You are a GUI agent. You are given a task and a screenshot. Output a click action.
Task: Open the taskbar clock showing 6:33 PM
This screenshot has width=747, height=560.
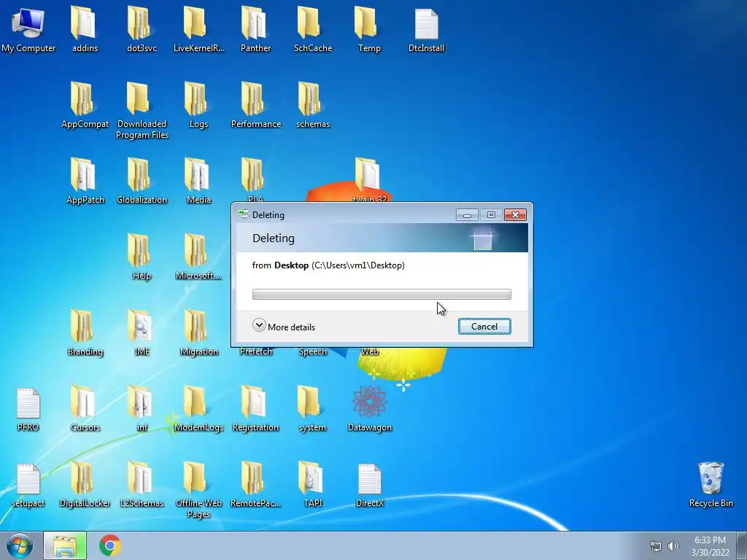[x=710, y=546]
